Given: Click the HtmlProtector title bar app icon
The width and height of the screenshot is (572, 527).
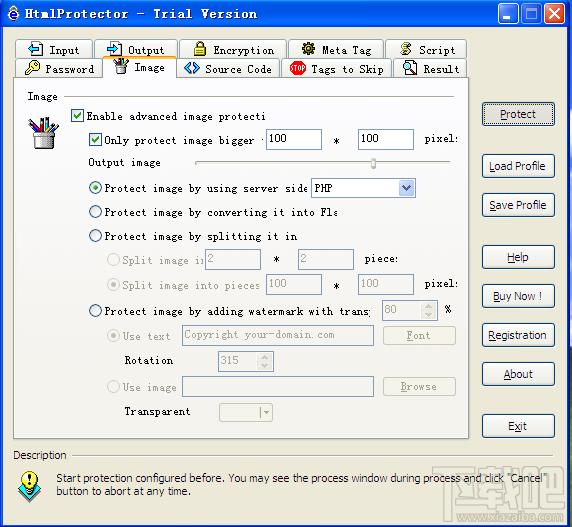Looking at the screenshot, I should tap(13, 14).
